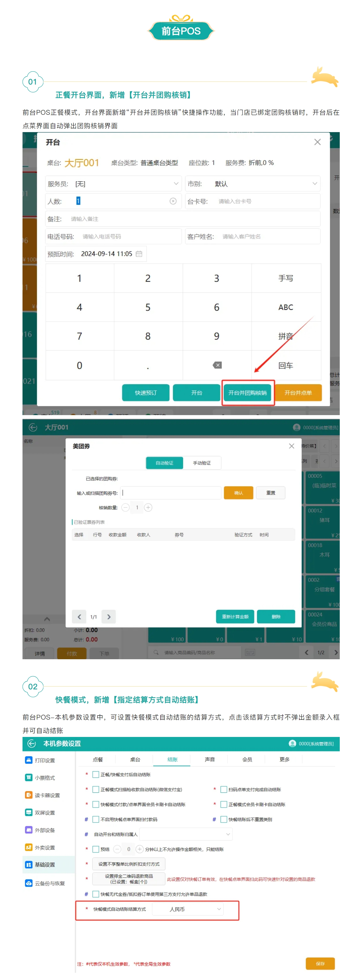Switch to the 桌台 settings tab
This screenshot has width=351, height=980.
pos(135,759)
